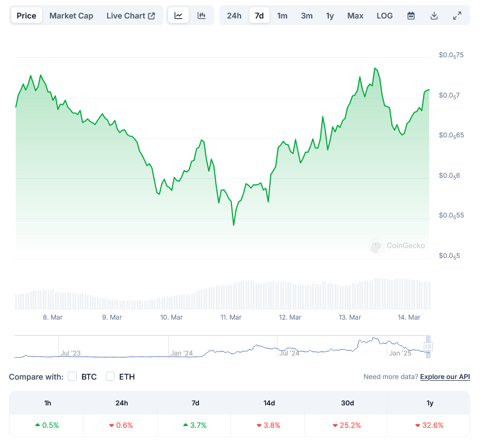Image resolution: width=482 pixels, height=448 pixels.
Task: Select the Price tab
Action: click(x=26, y=16)
